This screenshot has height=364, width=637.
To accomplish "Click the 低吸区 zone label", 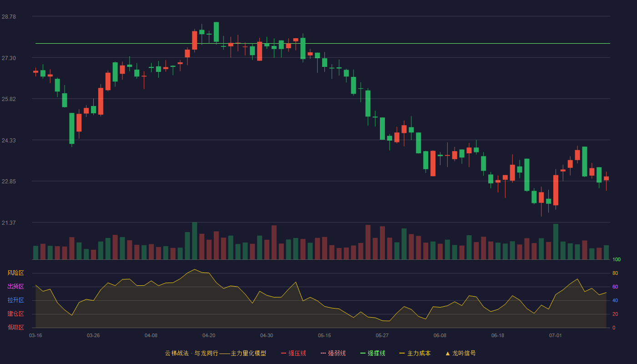I will click(15, 327).
